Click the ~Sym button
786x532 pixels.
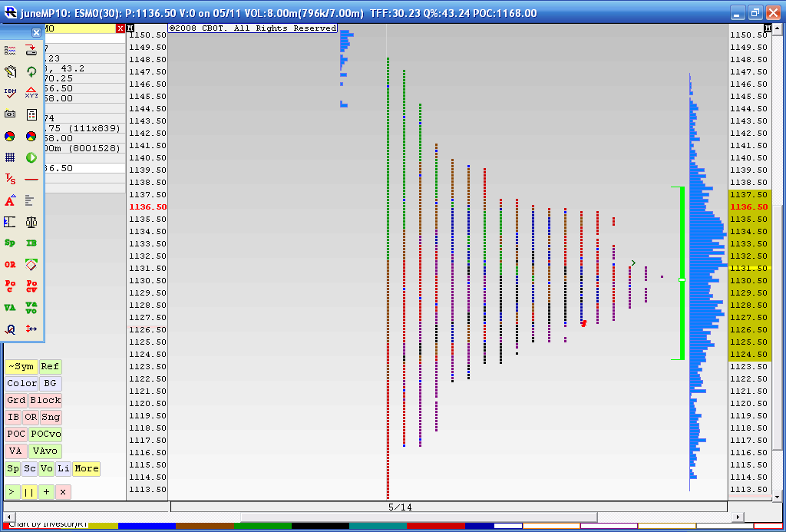pos(21,366)
